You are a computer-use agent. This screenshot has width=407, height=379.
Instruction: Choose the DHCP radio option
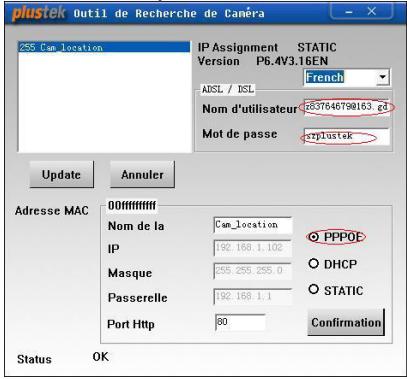tap(314, 264)
